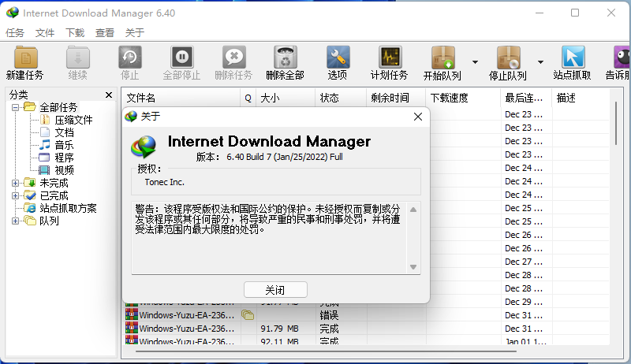
Task: Select 站点抓取方案 tree item
Action: 68,208
